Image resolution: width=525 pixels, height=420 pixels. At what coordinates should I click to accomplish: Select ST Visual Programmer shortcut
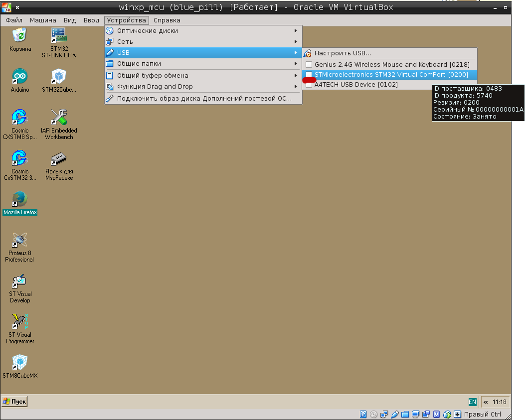(20, 329)
